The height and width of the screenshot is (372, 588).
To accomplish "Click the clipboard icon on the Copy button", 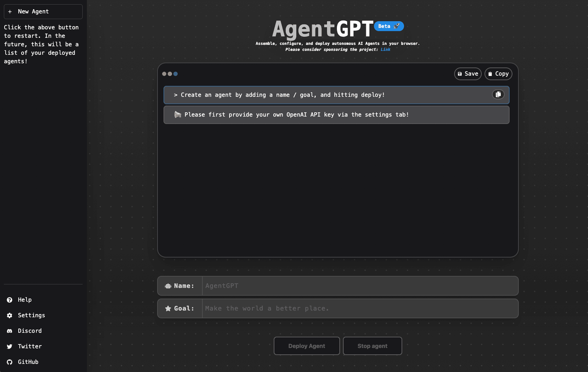I will coord(490,74).
